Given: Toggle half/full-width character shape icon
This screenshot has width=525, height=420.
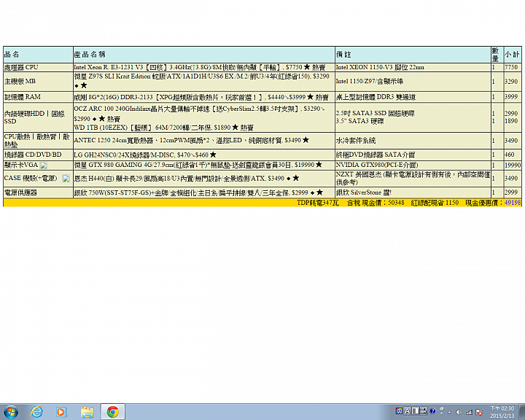Looking at the screenshot, I should pyautogui.click(x=415, y=411).
